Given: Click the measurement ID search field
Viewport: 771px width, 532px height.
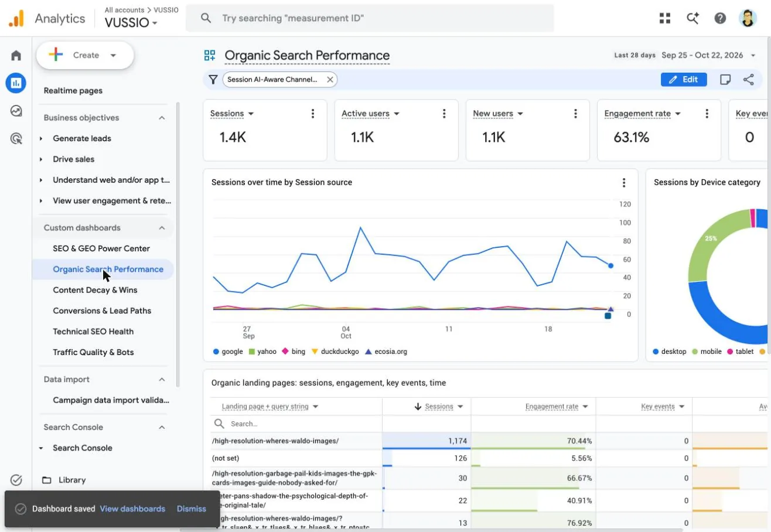Looking at the screenshot, I should [370, 18].
